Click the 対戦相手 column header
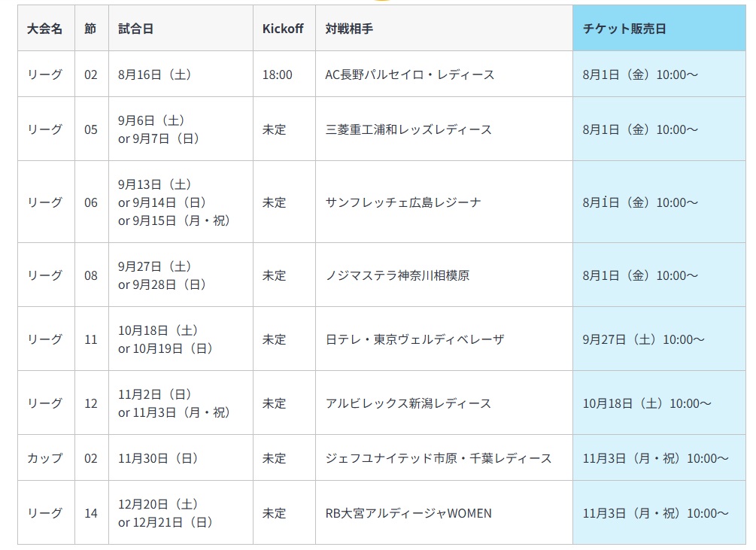This screenshot has width=756, height=550. [349, 29]
